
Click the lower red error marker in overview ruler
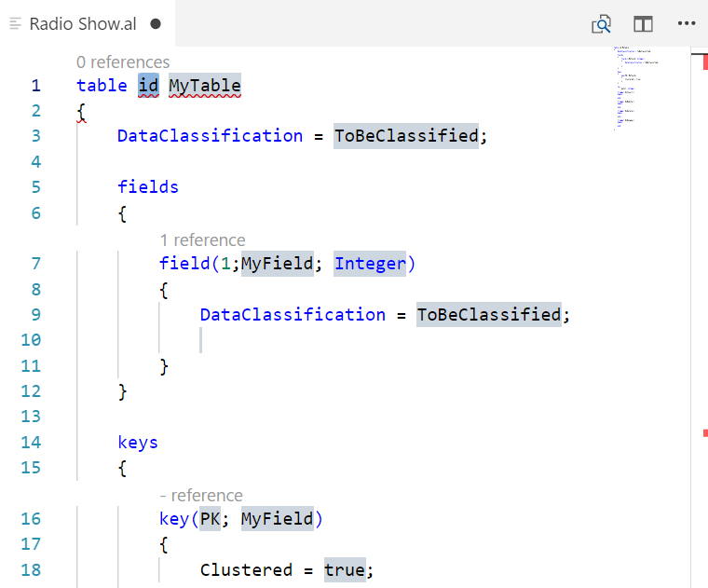(x=705, y=433)
